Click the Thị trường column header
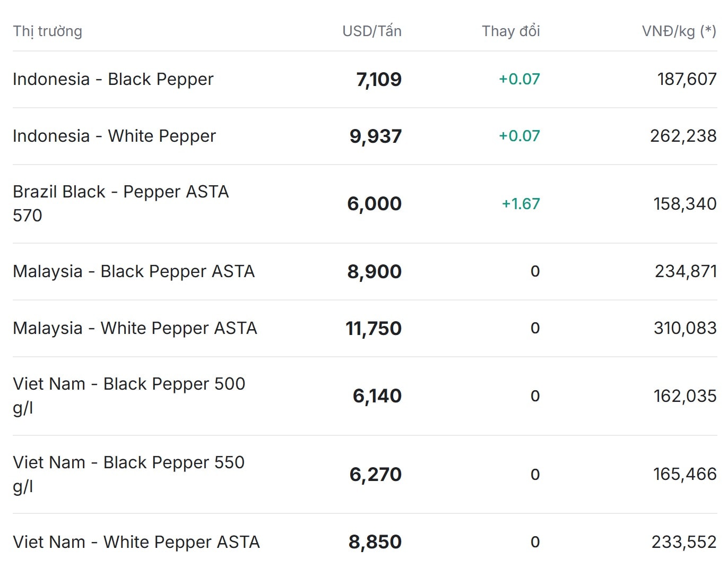This screenshot has width=728, height=567. click(x=48, y=31)
